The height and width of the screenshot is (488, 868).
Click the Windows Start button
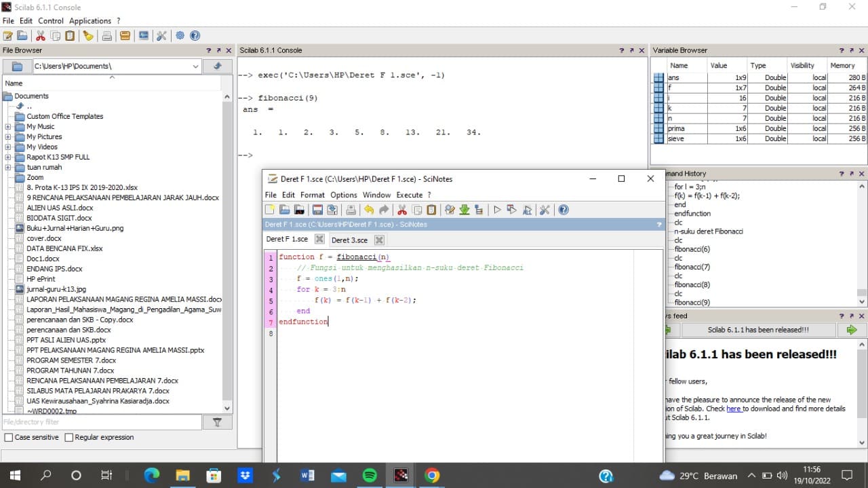pyautogui.click(x=15, y=476)
